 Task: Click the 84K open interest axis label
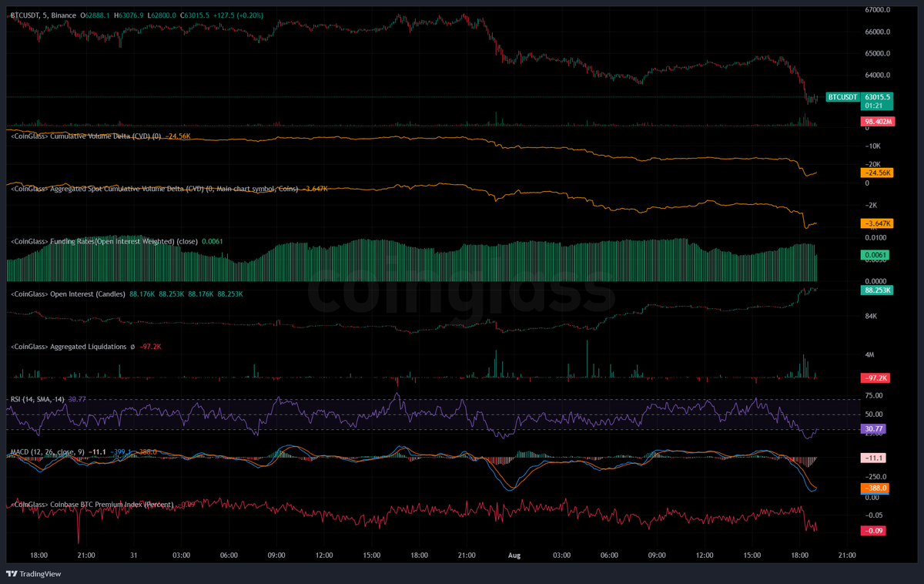tap(871, 315)
